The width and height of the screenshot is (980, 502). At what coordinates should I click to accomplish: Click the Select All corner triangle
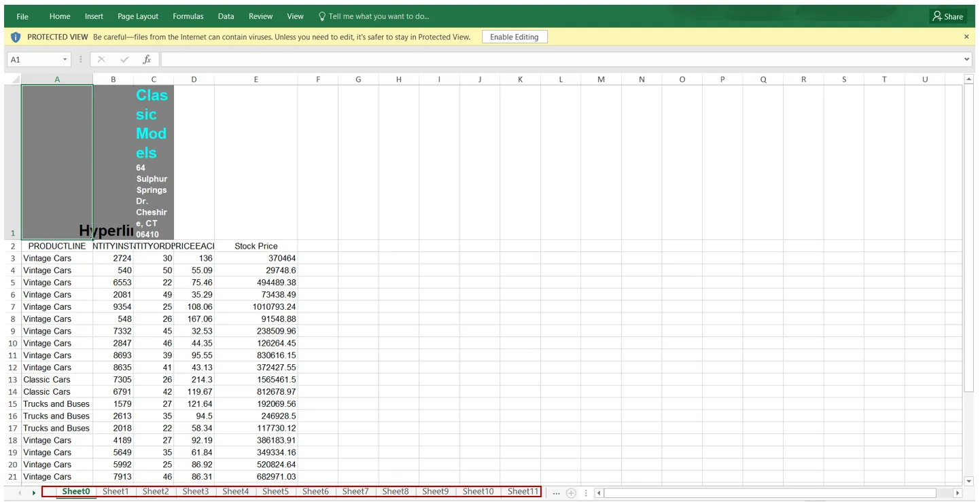(14, 79)
